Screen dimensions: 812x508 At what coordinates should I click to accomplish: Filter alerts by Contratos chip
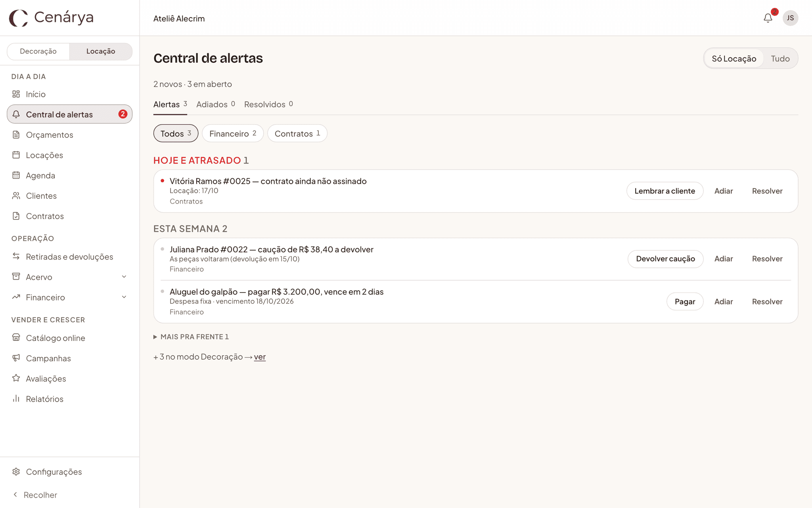[x=297, y=133]
